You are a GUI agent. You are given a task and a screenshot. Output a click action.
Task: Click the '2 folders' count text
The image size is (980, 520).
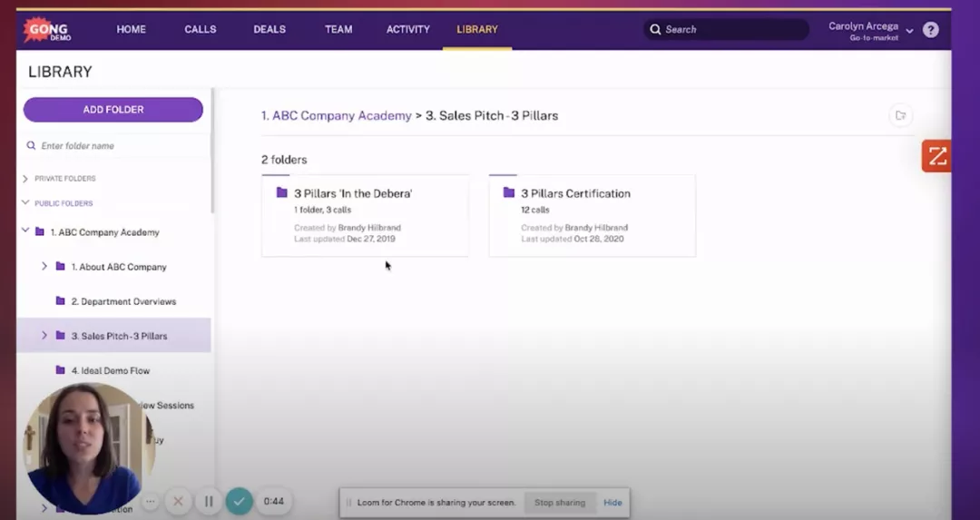284,160
